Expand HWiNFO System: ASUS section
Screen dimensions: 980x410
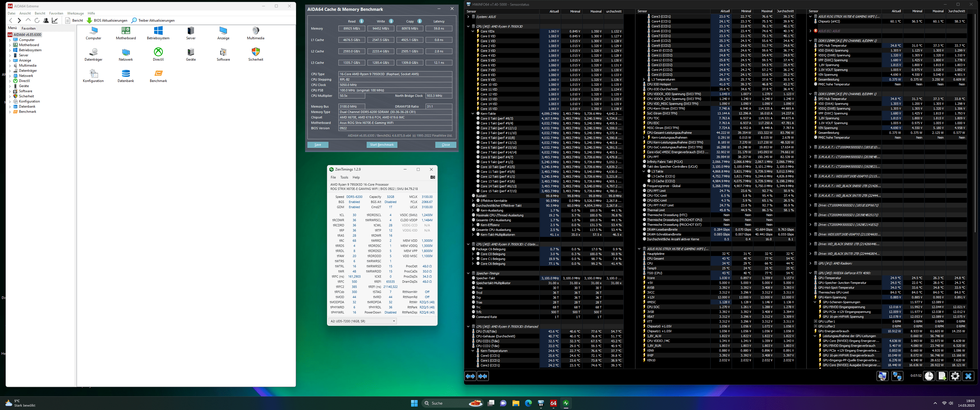tap(468, 17)
